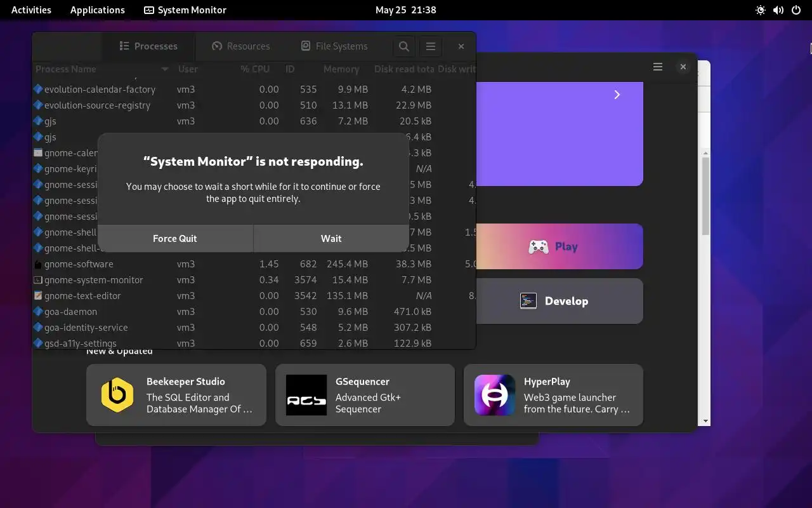Close the Software window
Image resolution: width=812 pixels, height=508 pixels.
coord(683,67)
